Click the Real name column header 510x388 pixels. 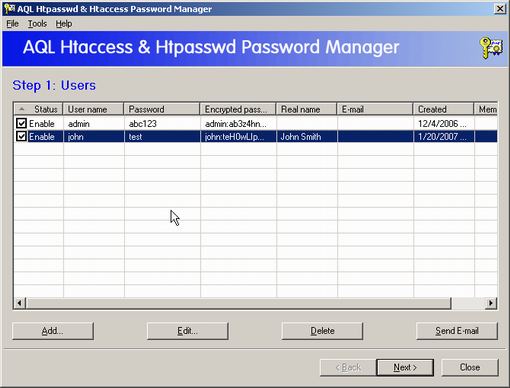point(307,109)
